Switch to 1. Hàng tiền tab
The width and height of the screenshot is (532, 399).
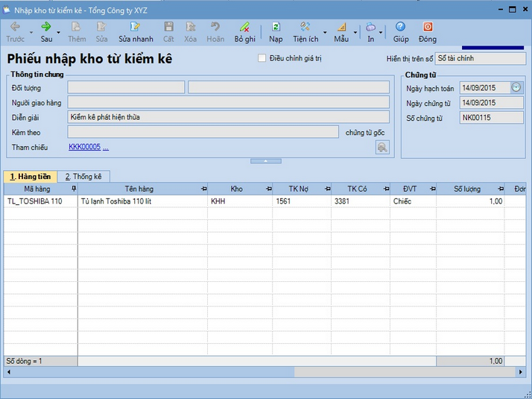31,177
